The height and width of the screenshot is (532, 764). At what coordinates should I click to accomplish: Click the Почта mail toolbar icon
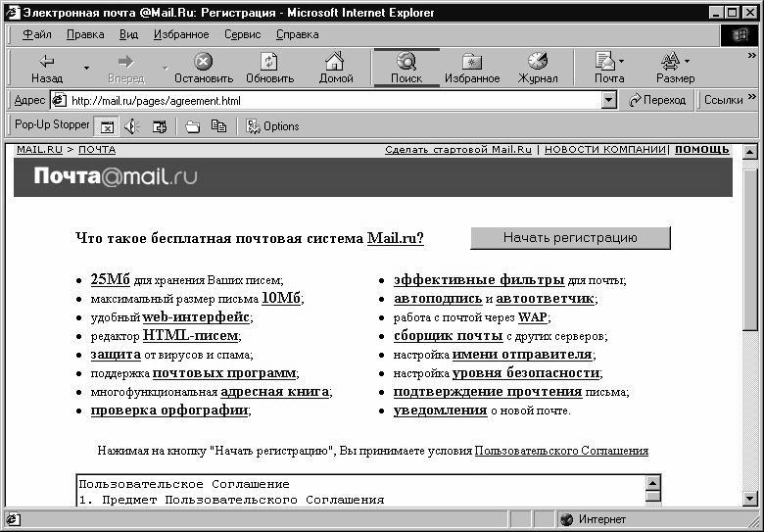(605, 62)
